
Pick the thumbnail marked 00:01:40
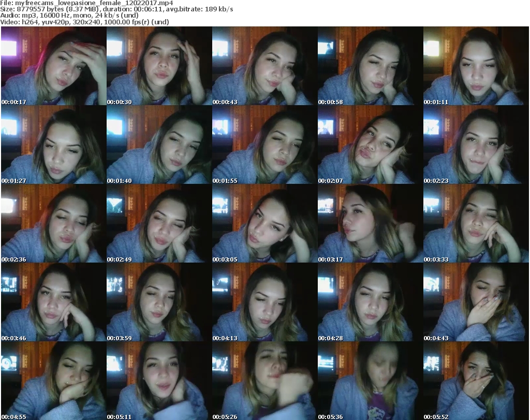[159, 144]
